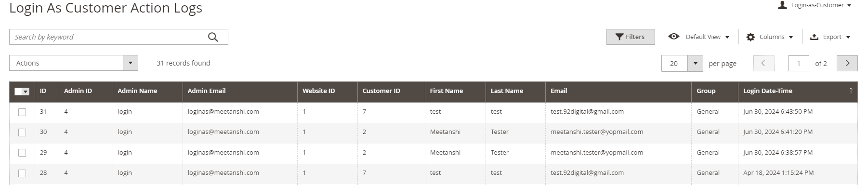The height and width of the screenshot is (185, 868).
Task: Toggle the select-all header checkbox
Action: point(18,91)
